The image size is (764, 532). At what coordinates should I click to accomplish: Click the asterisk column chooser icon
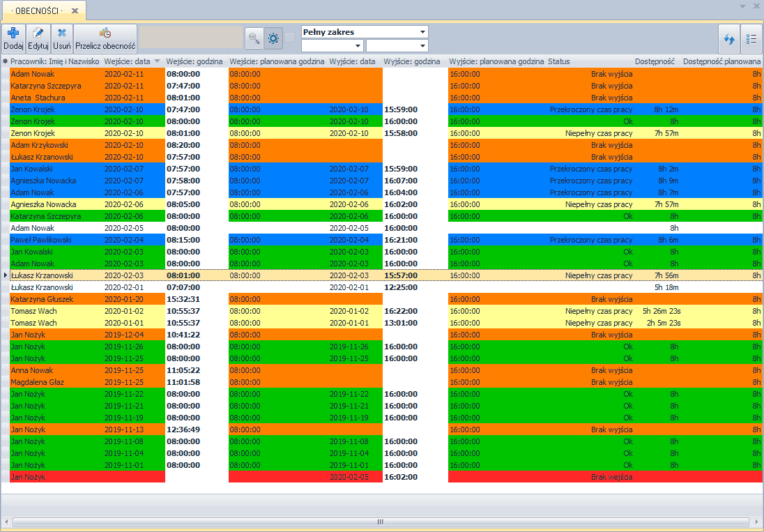tap(6, 61)
